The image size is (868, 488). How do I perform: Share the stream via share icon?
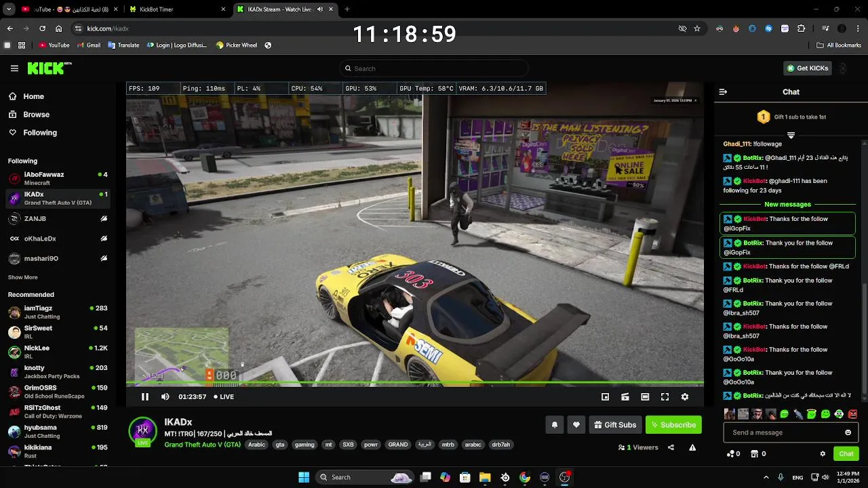pos(671,447)
